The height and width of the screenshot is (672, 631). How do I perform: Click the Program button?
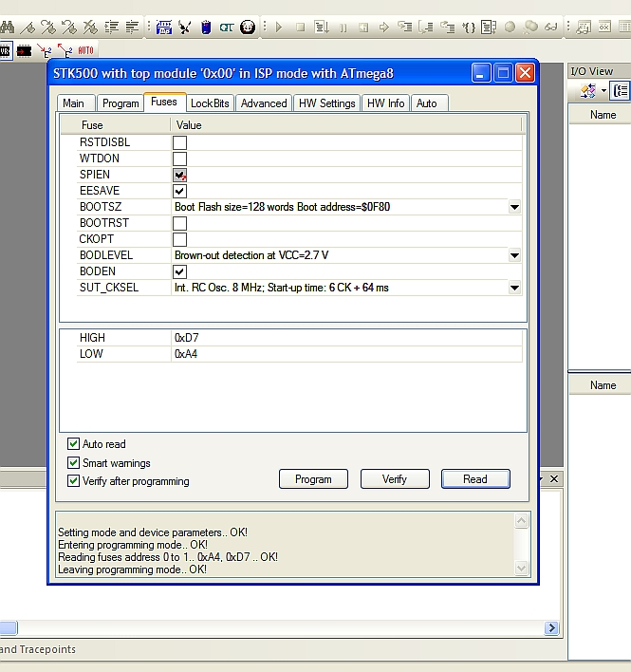click(313, 478)
